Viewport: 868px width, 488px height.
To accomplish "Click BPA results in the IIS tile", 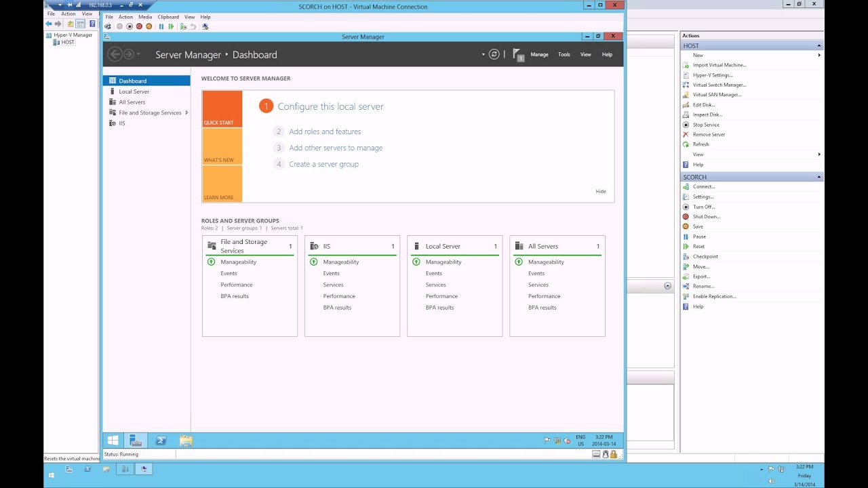I will [x=337, y=308].
